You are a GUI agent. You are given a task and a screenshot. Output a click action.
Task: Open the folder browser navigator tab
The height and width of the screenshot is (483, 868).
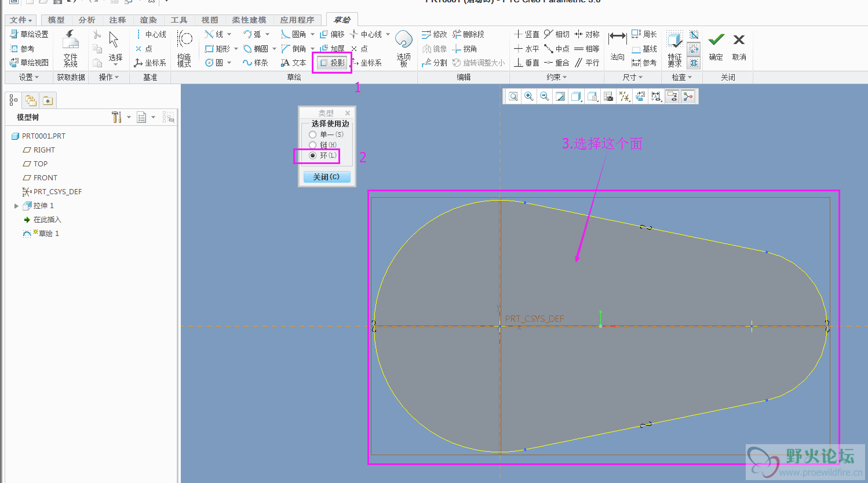[31, 101]
